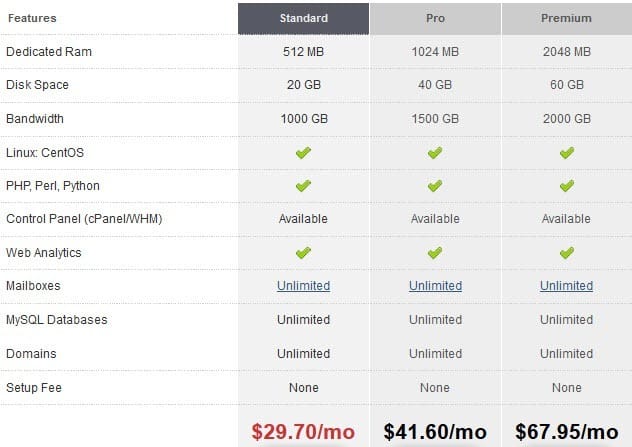Screen dimensions: 632x447
Task: Click PHP, Perl, Python checkmark in Premium column
Action: pyautogui.click(x=567, y=186)
